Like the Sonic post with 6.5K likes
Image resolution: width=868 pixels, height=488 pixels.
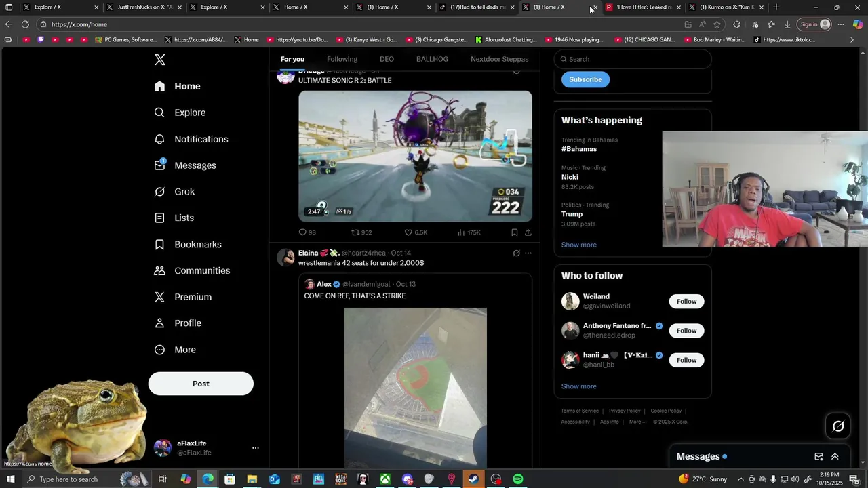[x=416, y=232]
